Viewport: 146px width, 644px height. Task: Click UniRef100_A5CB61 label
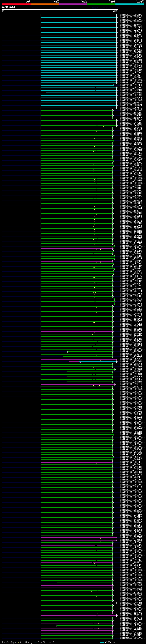click(131, 361)
